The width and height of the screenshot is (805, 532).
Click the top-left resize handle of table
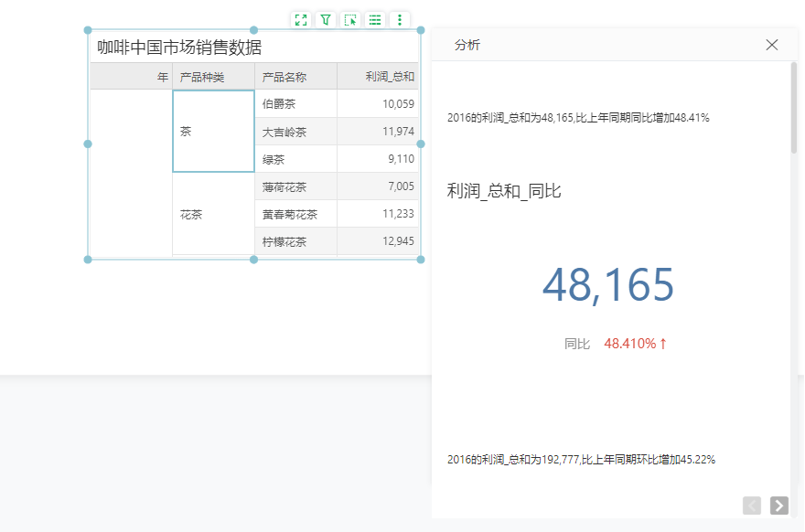tap(88, 30)
